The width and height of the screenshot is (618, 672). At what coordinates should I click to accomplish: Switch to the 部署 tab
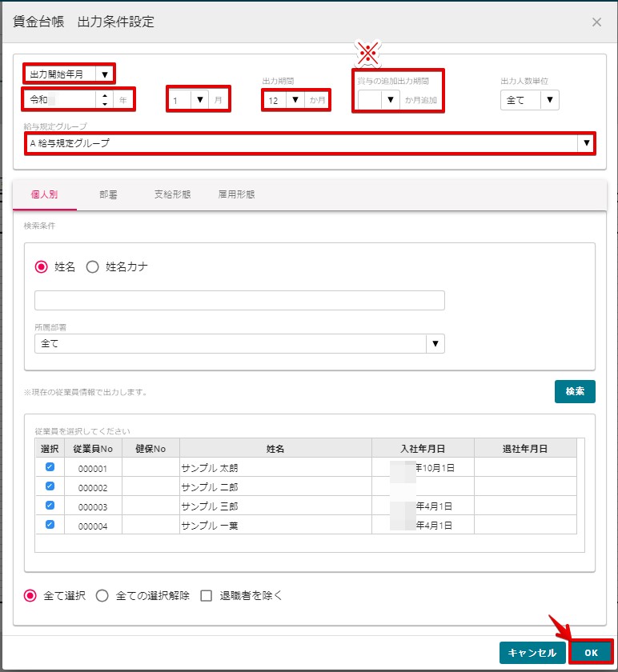pyautogui.click(x=108, y=194)
